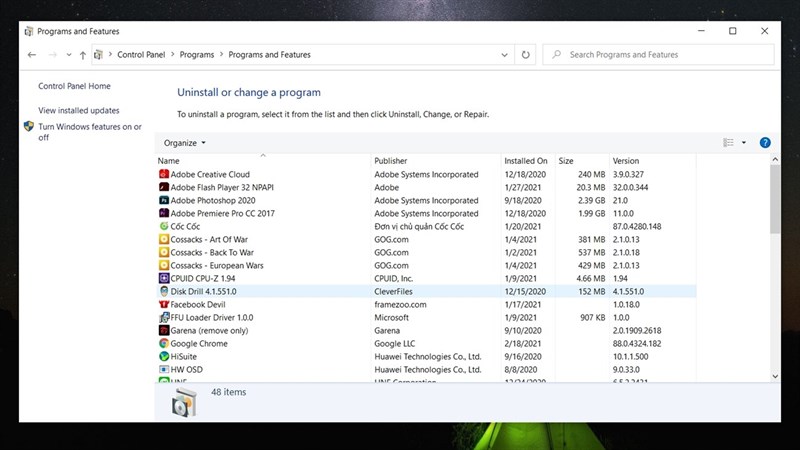Expand chevron before Control Panel breadcrumb
The width and height of the screenshot is (800, 450).
tap(110, 54)
